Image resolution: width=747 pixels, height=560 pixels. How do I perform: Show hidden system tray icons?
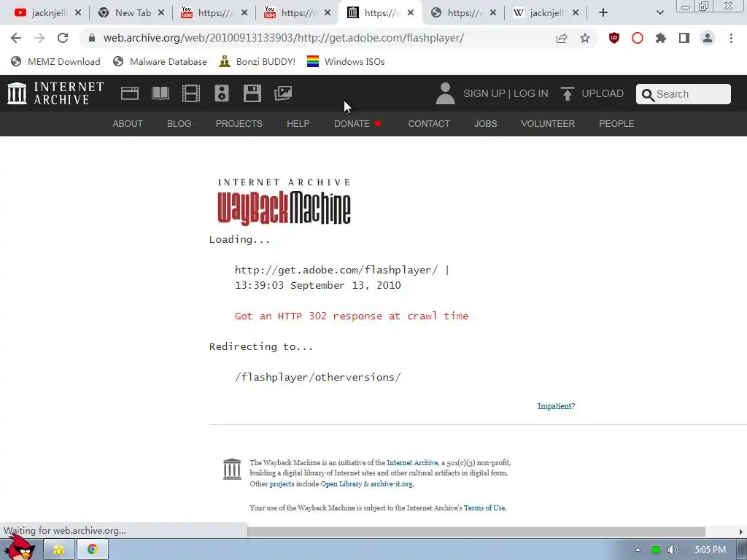(638, 550)
